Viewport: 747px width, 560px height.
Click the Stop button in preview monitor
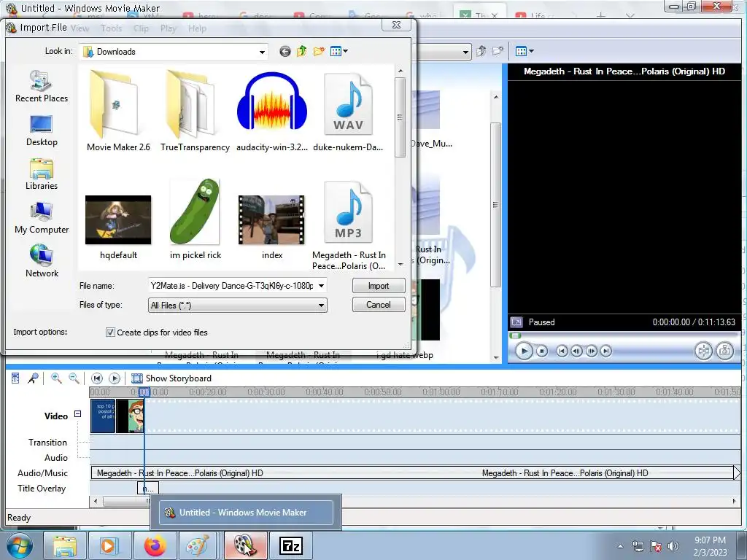tap(542, 351)
